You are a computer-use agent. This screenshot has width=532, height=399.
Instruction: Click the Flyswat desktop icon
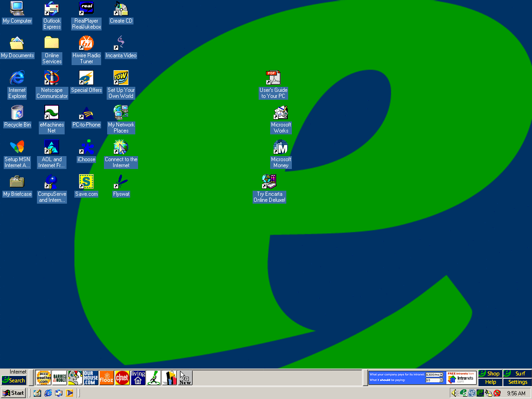[x=121, y=182]
